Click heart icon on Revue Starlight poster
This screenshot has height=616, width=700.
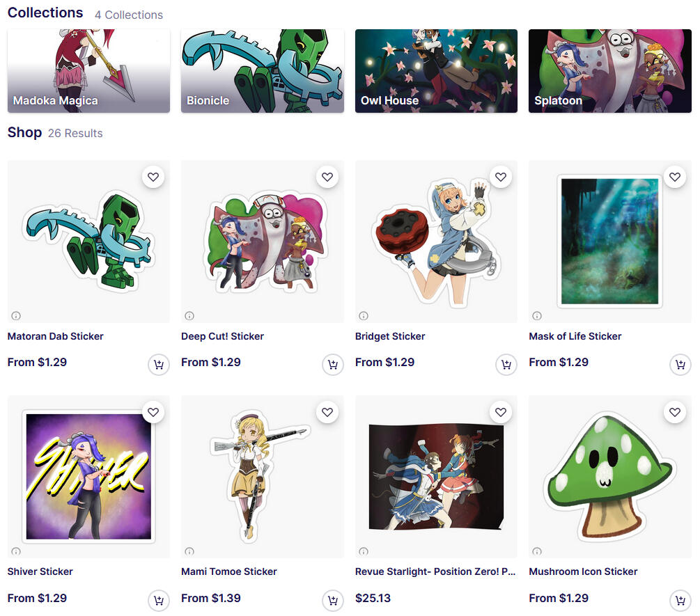pos(501,412)
